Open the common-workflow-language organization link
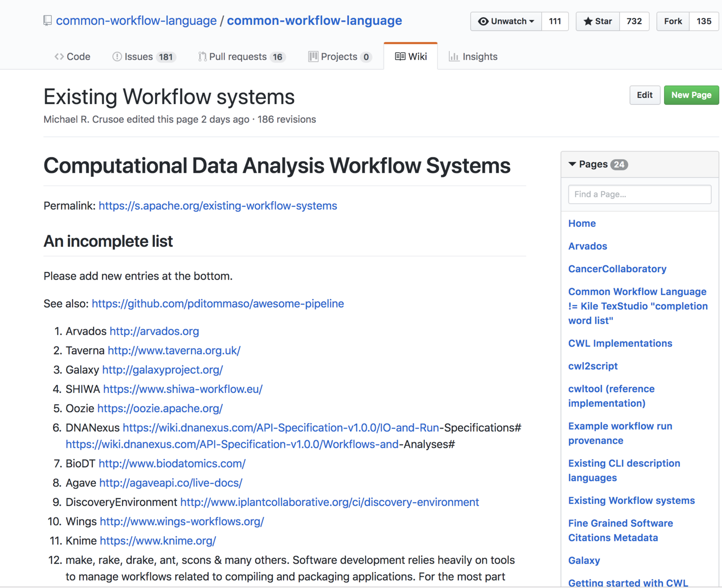The width and height of the screenshot is (722, 588). [x=136, y=20]
